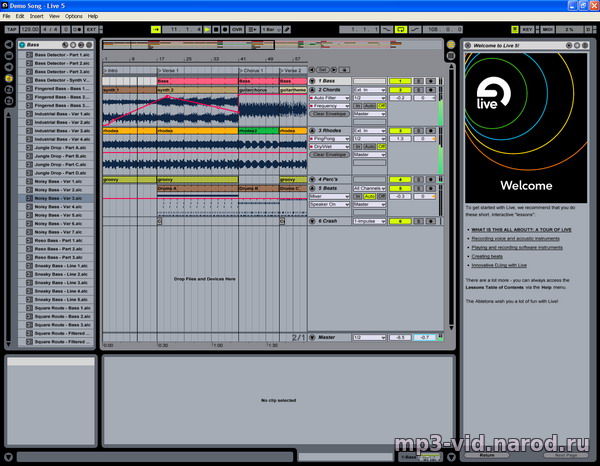Select Jungle Drop - Part A.alc
The image size is (600, 466).
click(x=56, y=148)
